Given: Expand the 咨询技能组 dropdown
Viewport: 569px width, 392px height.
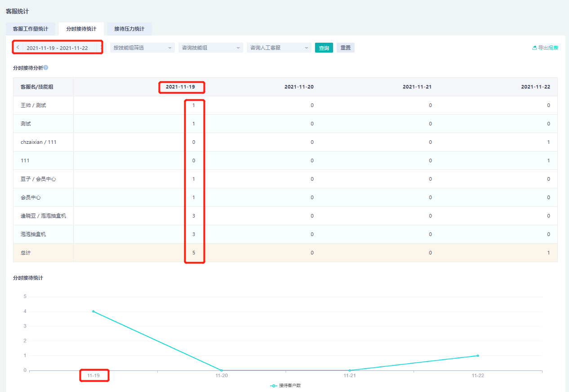Looking at the screenshot, I should (211, 48).
